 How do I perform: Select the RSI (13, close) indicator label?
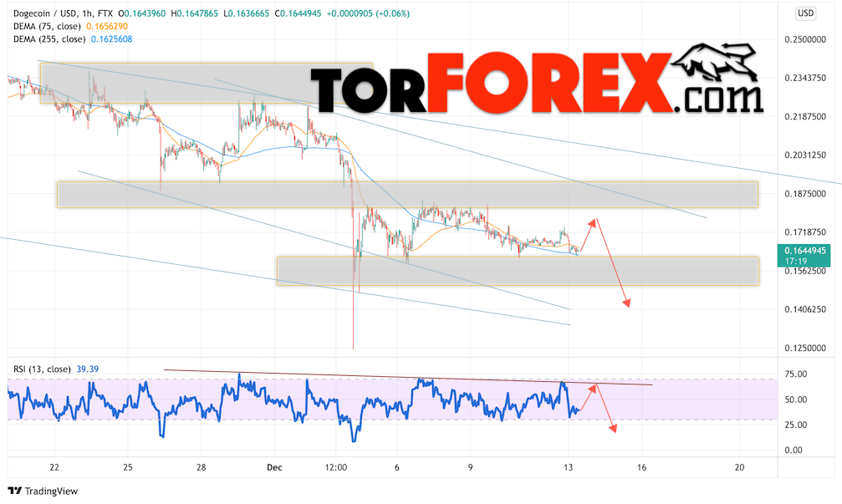tap(42, 369)
